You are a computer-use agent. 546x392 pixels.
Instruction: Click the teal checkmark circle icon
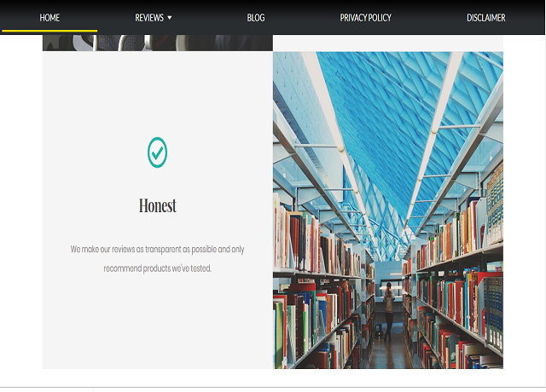[x=157, y=153]
